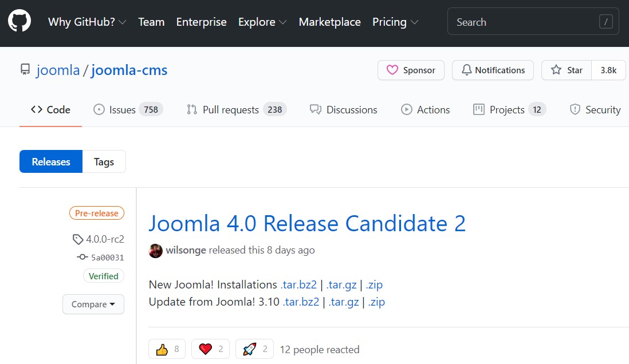629x364 pixels.
Task: Click the 'released this 8 days ago' text
Action: coord(262,250)
